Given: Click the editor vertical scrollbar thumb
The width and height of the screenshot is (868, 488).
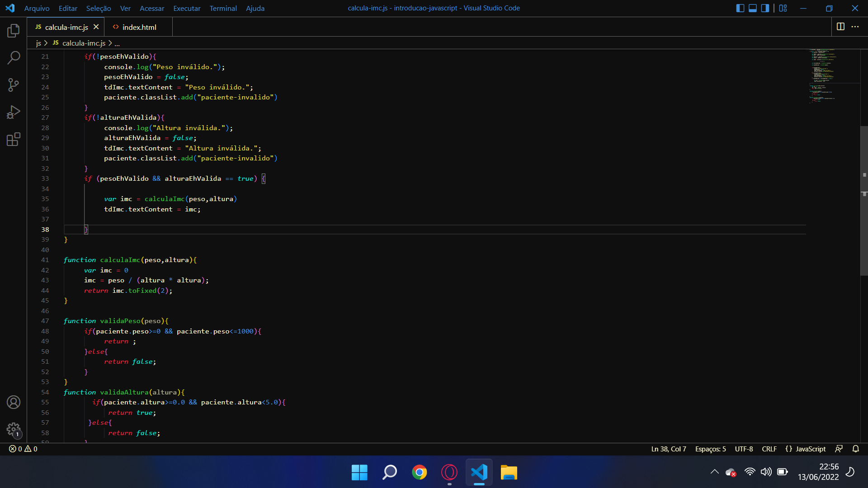Looking at the screenshot, I should pyautogui.click(x=864, y=201).
